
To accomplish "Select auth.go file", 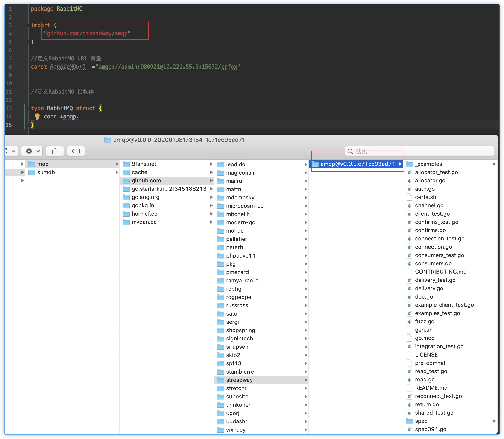I will [x=450, y=189].
